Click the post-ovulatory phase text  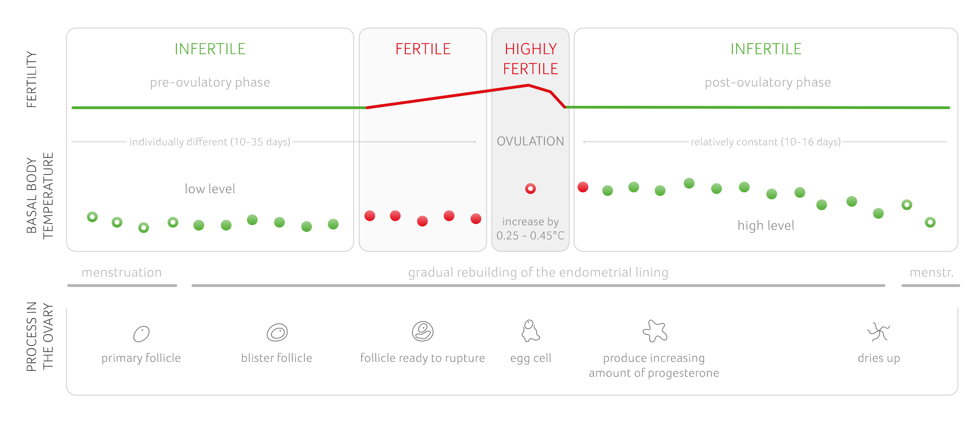(767, 82)
